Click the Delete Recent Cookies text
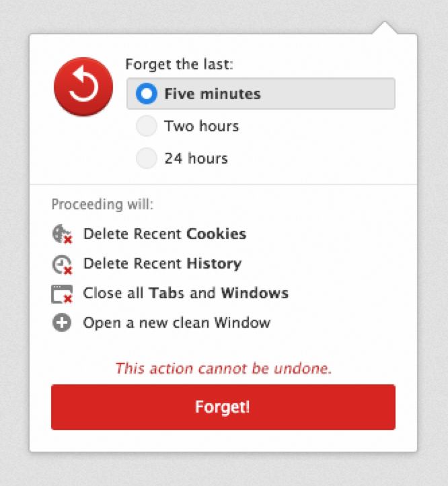This screenshot has width=448, height=486. 165,234
